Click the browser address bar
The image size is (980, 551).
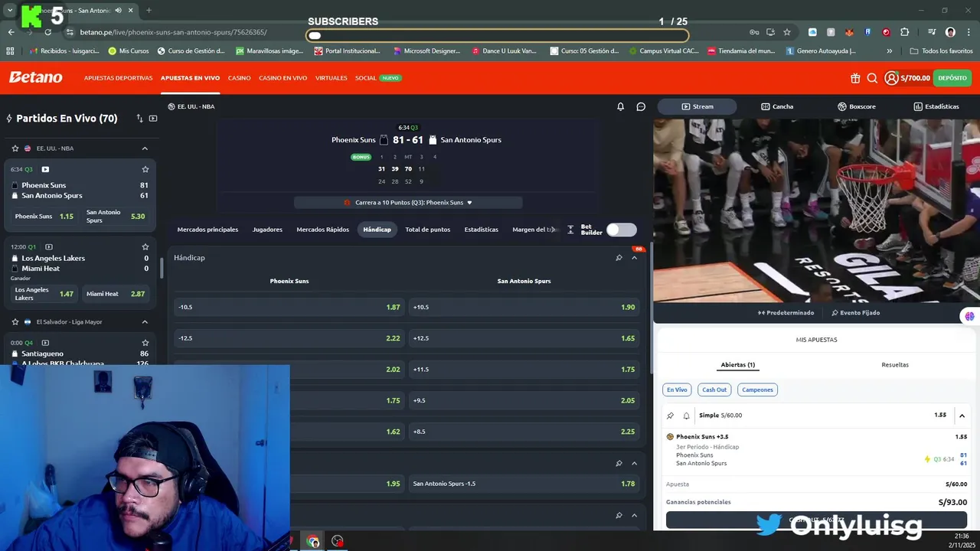406,32
